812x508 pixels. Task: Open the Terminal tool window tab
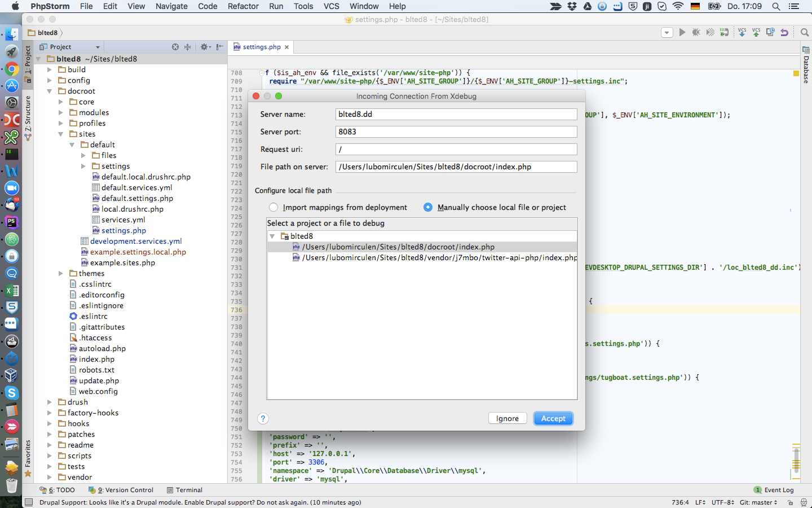[184, 490]
